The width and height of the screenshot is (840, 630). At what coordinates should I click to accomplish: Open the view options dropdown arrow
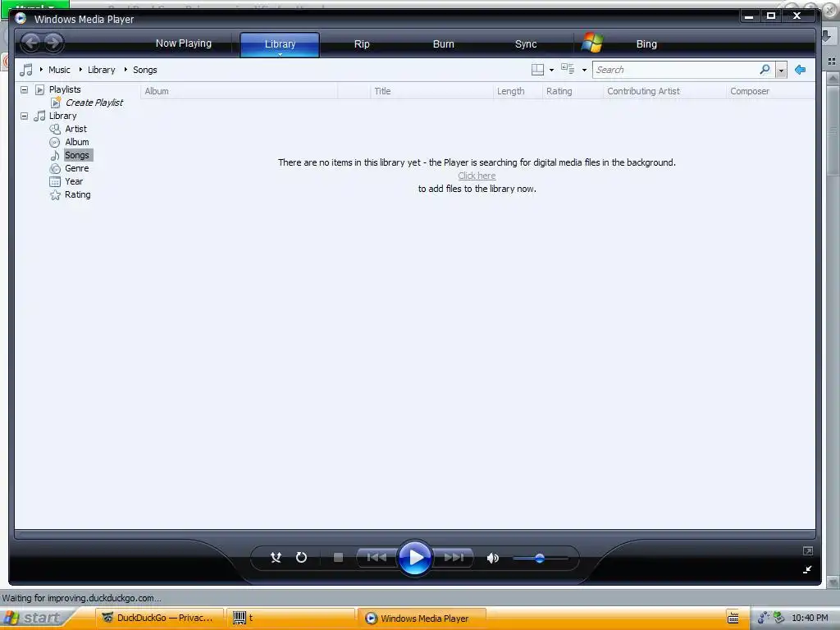(584, 71)
